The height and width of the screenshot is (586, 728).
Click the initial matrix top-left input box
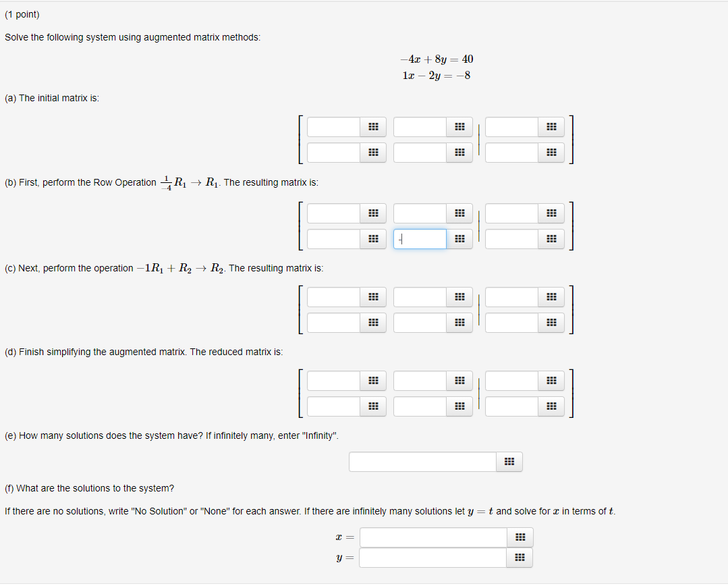pos(333,127)
